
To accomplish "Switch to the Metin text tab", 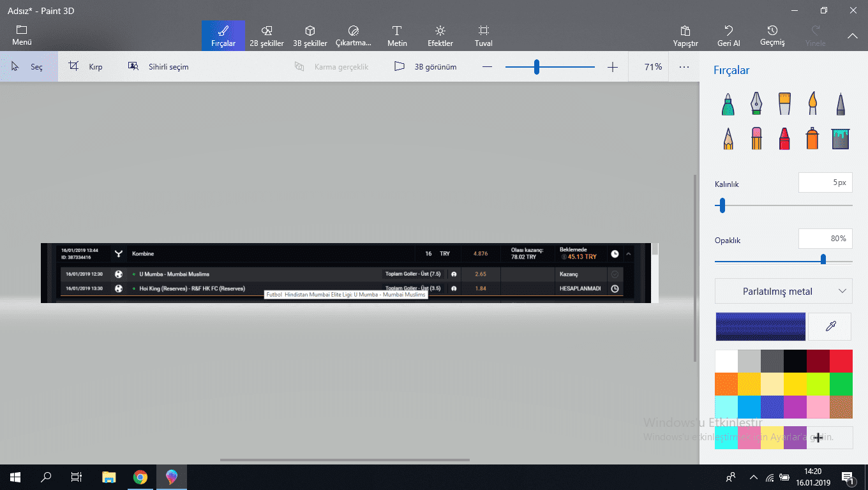I will click(397, 36).
